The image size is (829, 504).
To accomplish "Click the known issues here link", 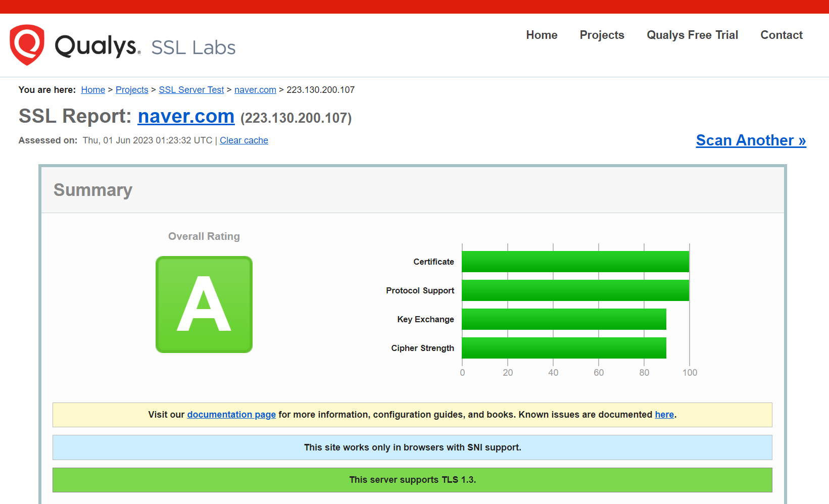I will (664, 414).
